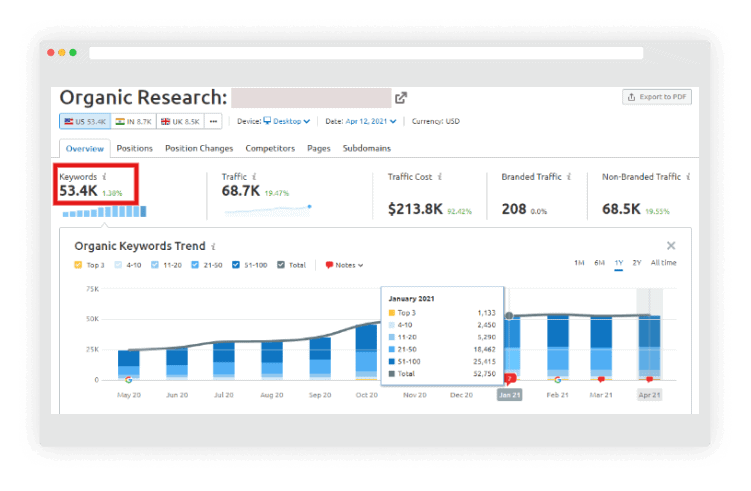Click the Export to PDF button
The height and width of the screenshot is (491, 751).
(x=657, y=97)
